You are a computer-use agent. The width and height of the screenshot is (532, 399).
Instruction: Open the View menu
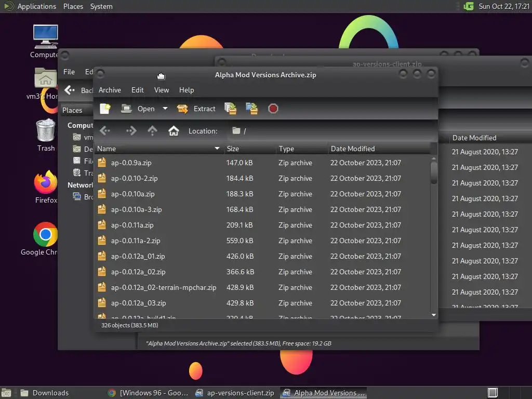[x=162, y=90]
